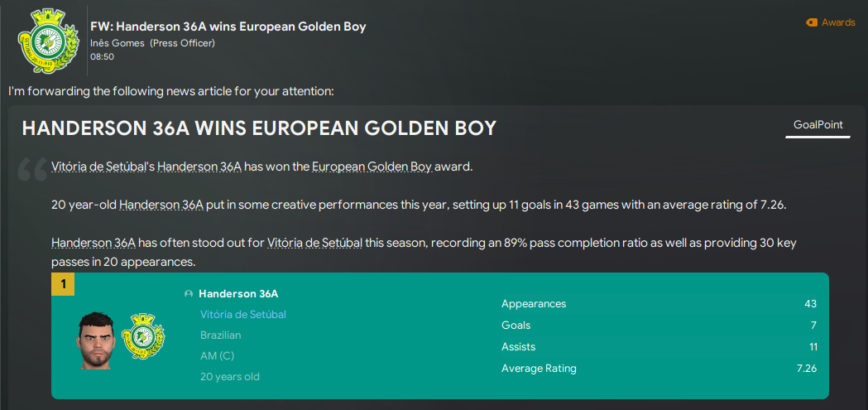Click the Appearances stat row

tap(659, 304)
